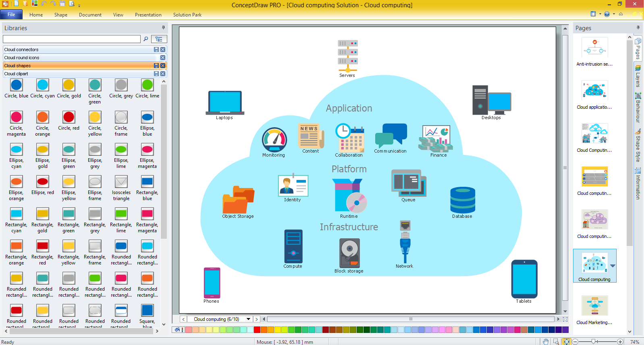Select the Phones device icon
This screenshot has width=644, height=345.
click(212, 283)
